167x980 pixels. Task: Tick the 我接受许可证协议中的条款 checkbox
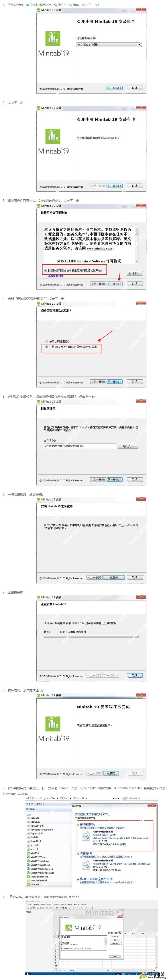pyautogui.click(x=45, y=270)
